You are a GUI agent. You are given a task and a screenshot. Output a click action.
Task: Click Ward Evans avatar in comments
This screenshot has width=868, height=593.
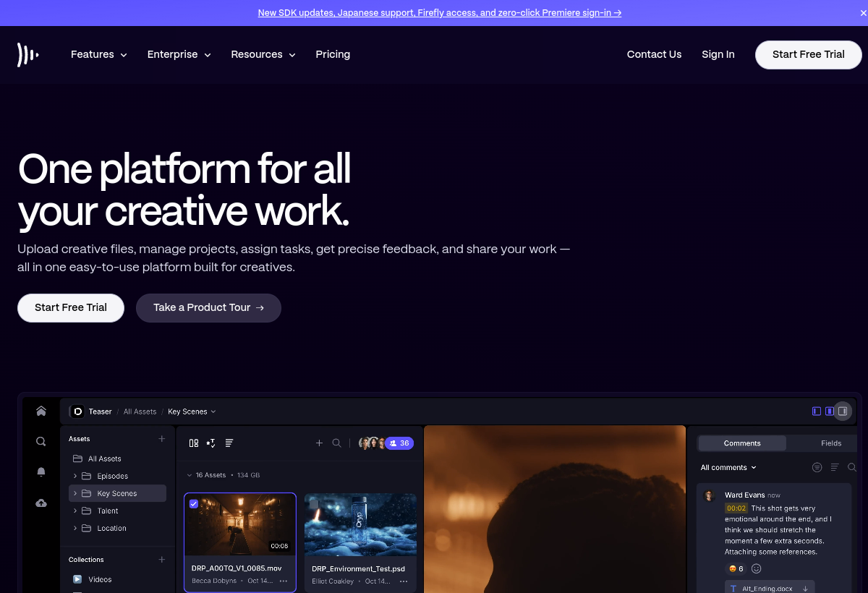710,495
